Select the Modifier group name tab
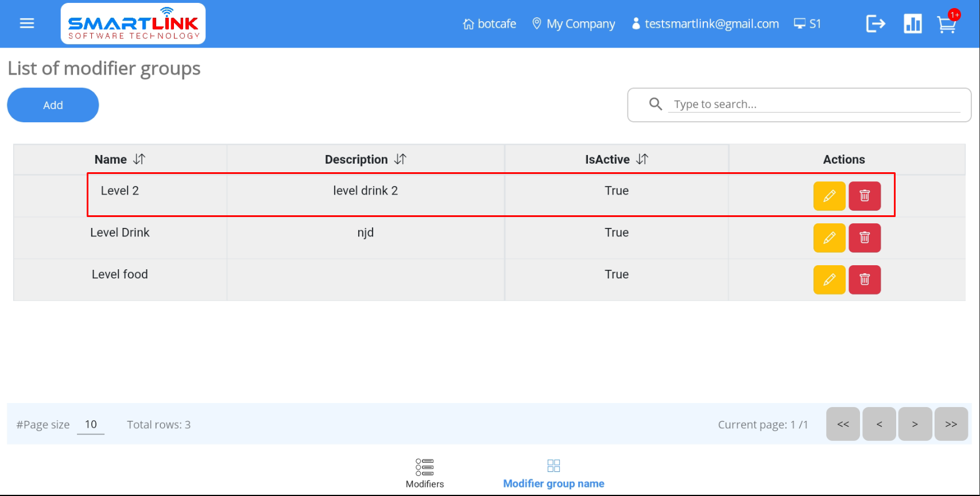Viewport: 980px width, 496px height. coord(553,473)
